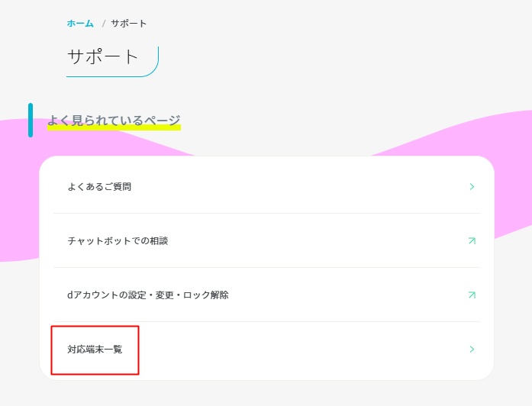
Task: Select the 対応端末一覧 link text
Action: pyautogui.click(x=95, y=349)
